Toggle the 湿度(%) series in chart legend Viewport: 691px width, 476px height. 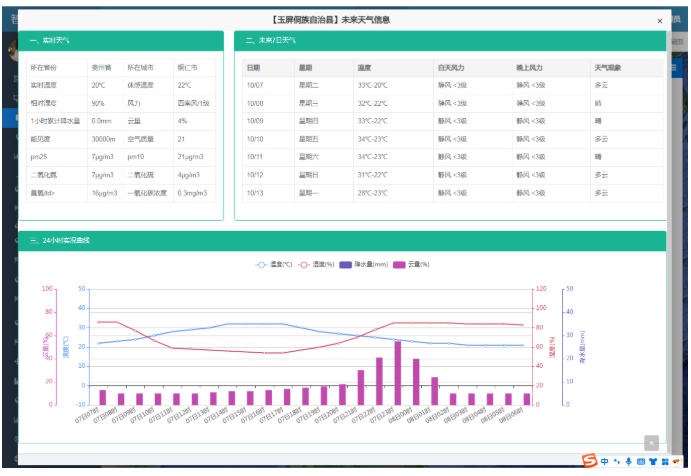click(316, 264)
